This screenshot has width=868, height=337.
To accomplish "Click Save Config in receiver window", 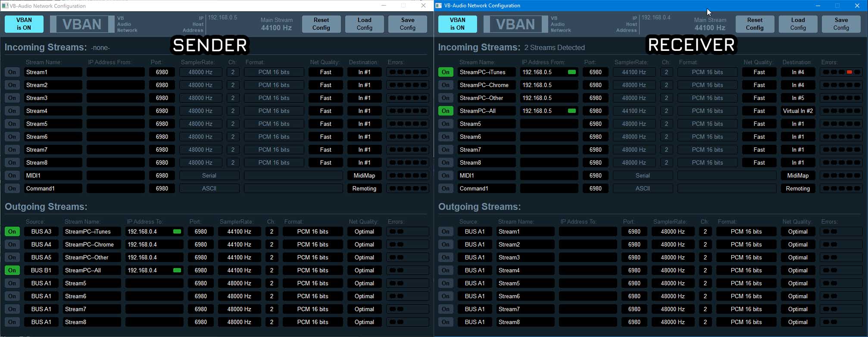I will pos(841,24).
